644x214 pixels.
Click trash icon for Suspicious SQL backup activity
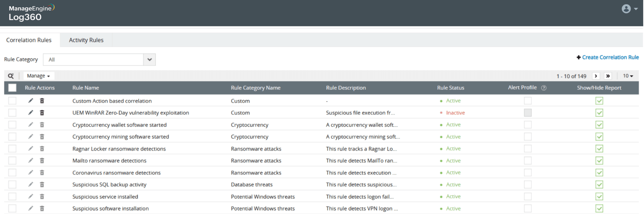(42, 184)
